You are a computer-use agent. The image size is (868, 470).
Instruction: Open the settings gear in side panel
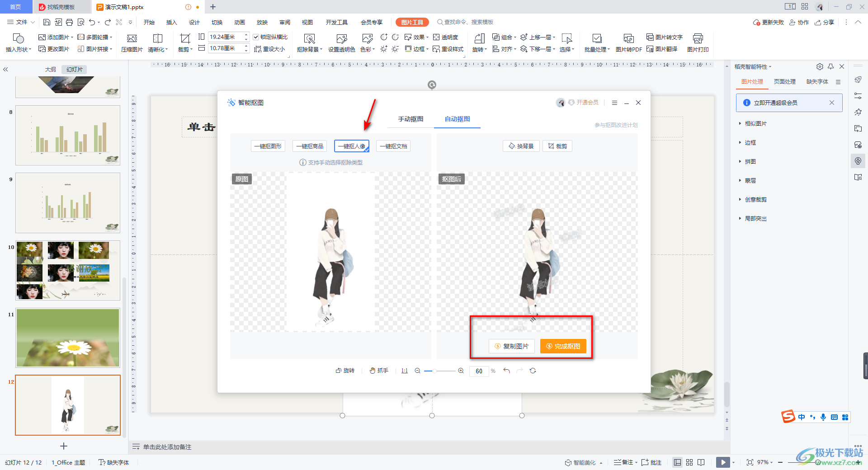point(820,66)
